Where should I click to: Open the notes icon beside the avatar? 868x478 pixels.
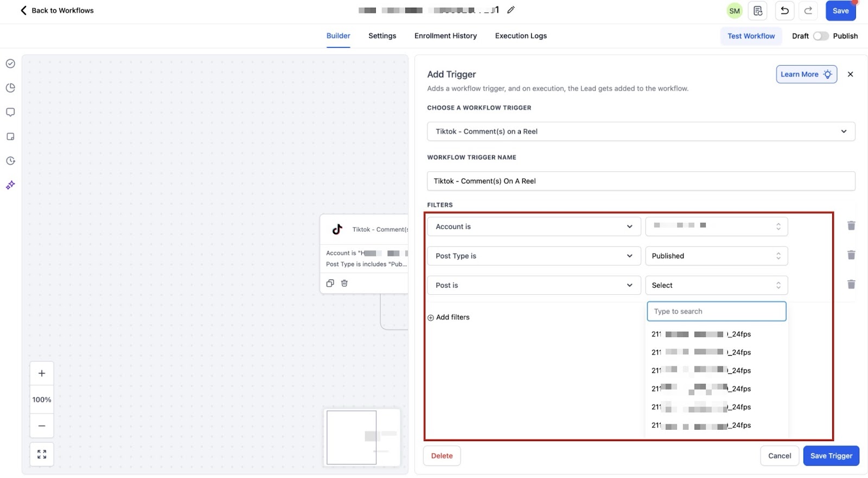(758, 11)
